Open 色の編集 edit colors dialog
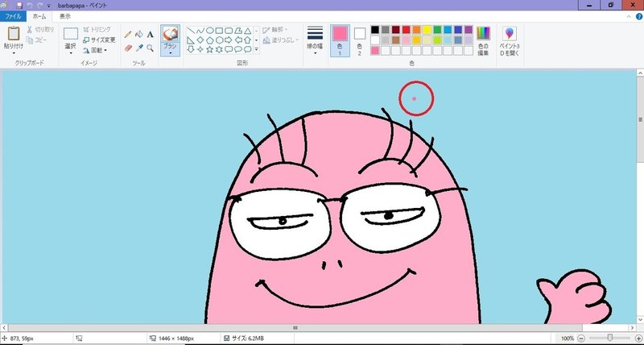The height and width of the screenshot is (345, 644). (x=483, y=39)
